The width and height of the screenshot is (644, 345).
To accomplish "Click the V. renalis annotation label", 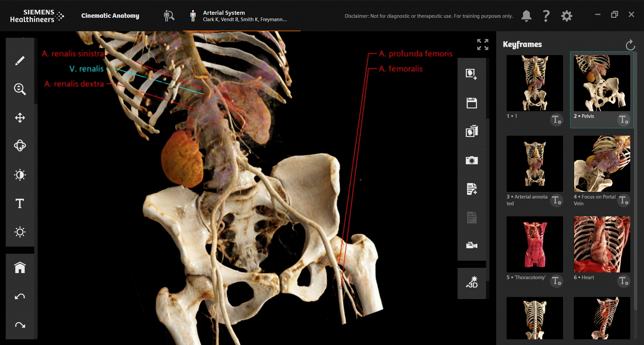I will (86, 69).
